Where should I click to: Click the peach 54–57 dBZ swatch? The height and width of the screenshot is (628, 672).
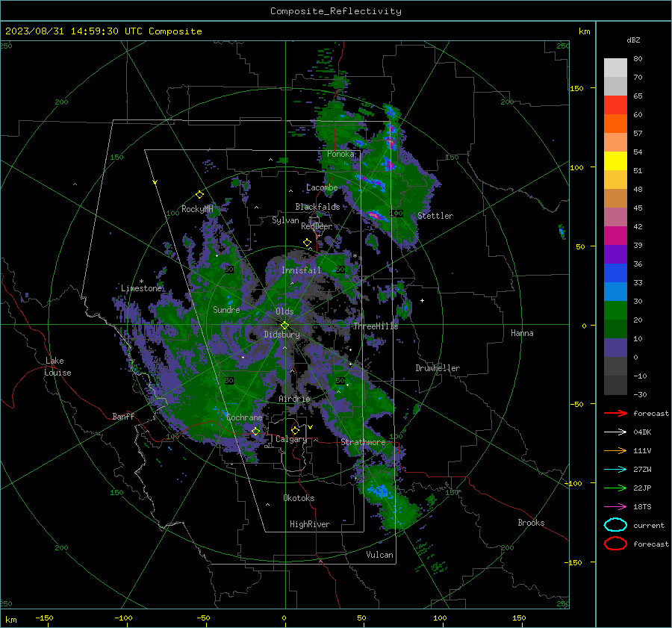click(x=615, y=143)
